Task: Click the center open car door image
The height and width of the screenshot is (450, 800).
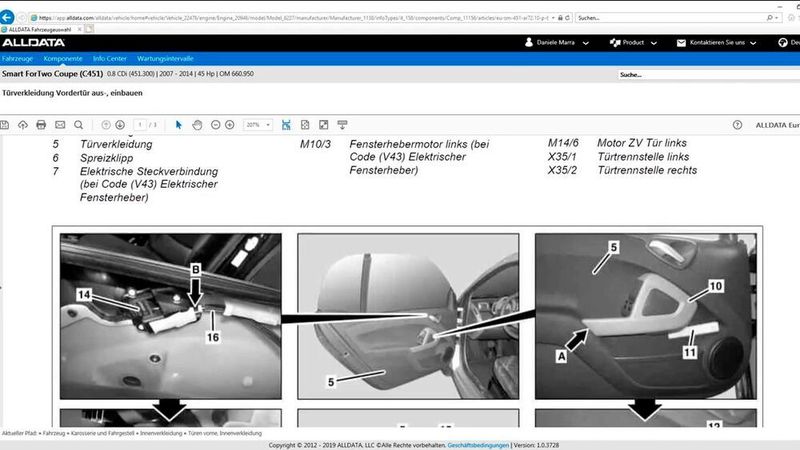Action: click(x=408, y=316)
